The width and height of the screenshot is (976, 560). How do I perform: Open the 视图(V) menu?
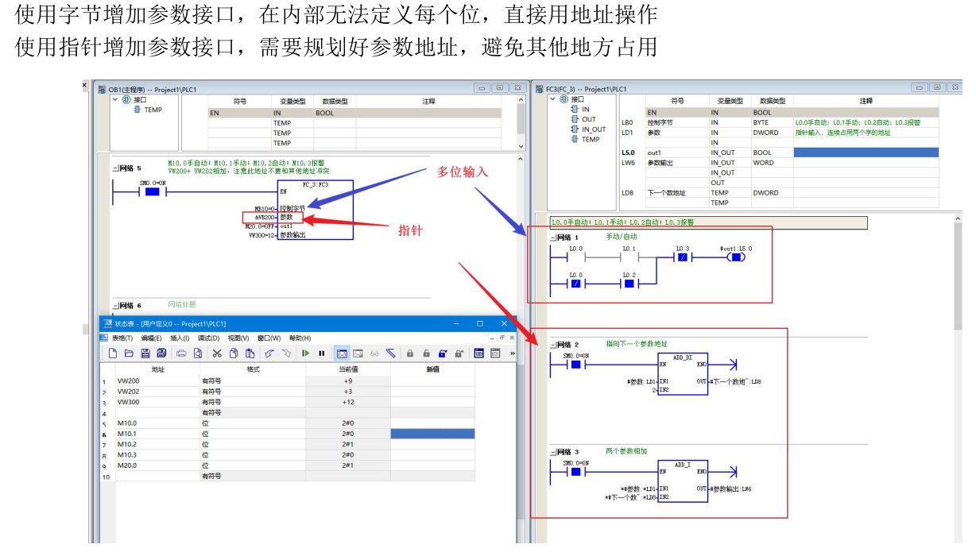[238, 338]
